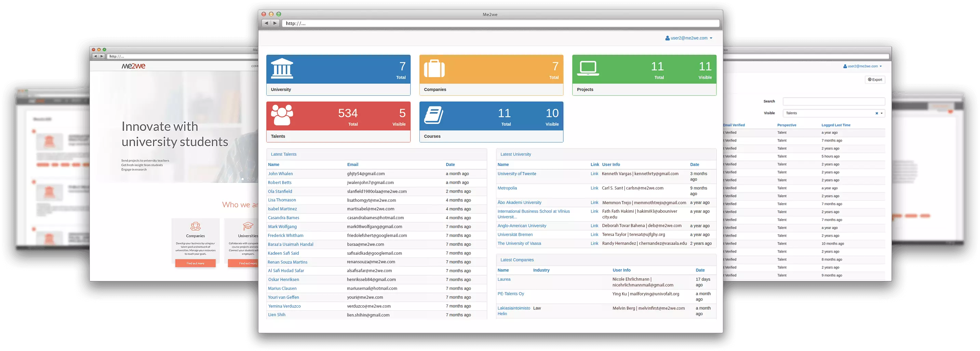Click the Link entry in the Anglo-American University row
This screenshot has height=351, width=980.
point(594,226)
